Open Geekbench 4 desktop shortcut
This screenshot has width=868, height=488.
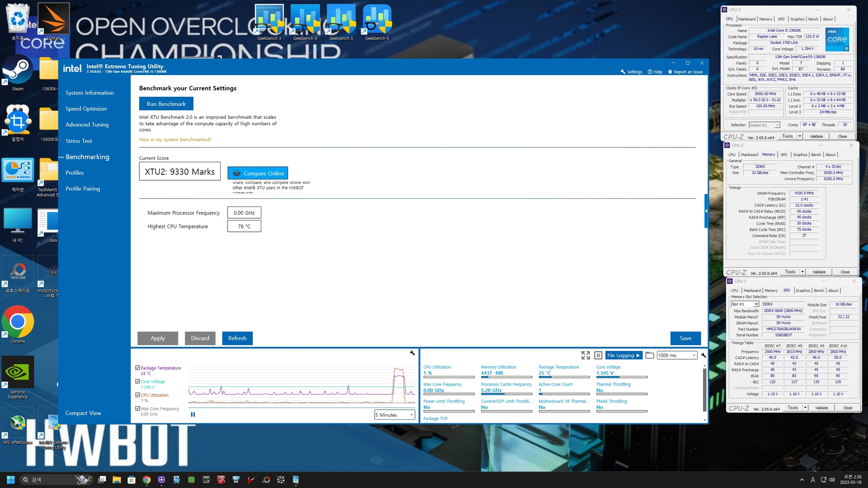[x=305, y=22]
